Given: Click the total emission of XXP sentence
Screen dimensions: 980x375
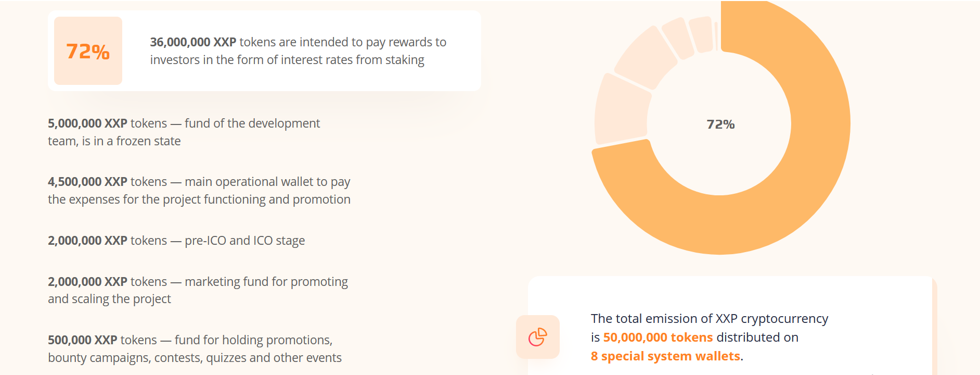Looking at the screenshot, I should [710, 337].
